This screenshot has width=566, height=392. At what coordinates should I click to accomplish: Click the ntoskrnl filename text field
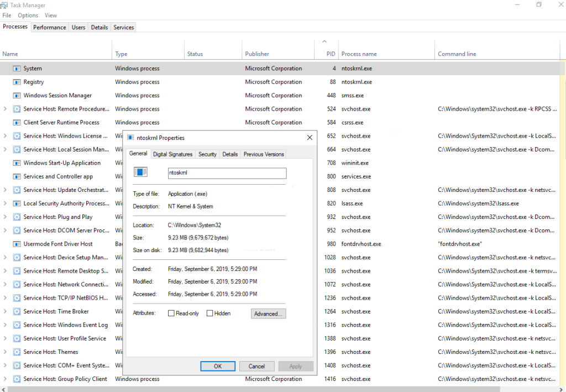(x=227, y=173)
